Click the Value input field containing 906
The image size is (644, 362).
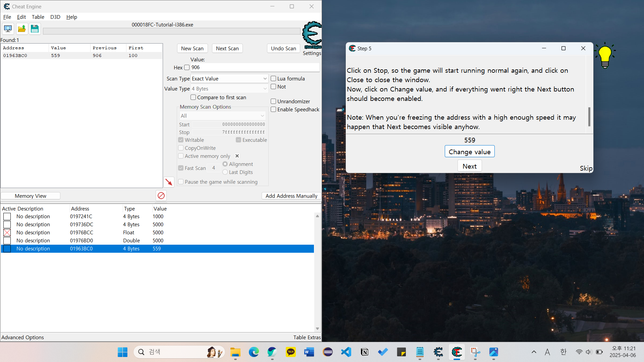(x=255, y=67)
